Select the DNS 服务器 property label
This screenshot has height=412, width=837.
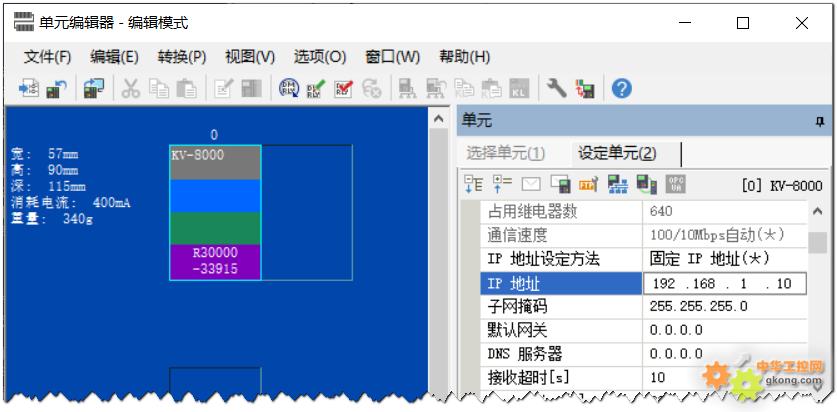coord(562,354)
